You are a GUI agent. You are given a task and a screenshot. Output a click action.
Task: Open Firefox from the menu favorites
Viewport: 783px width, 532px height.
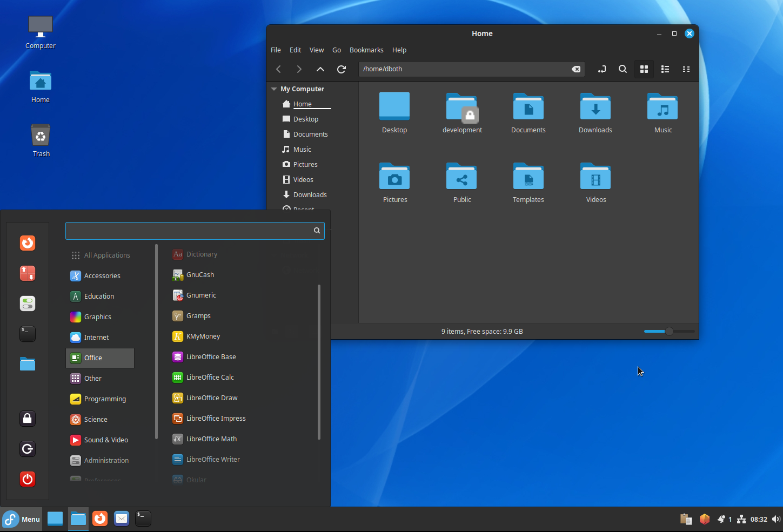[x=28, y=243]
